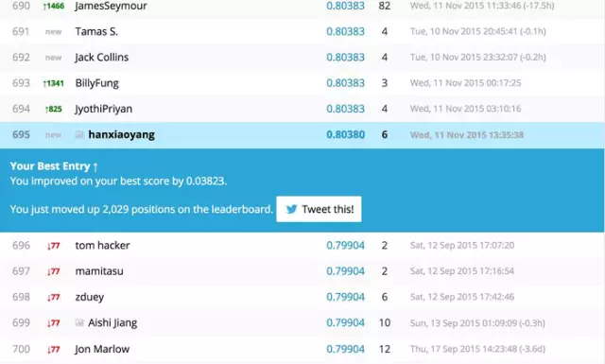Click the Your Best Entry heading
The height and width of the screenshot is (364, 605).
pos(54,166)
